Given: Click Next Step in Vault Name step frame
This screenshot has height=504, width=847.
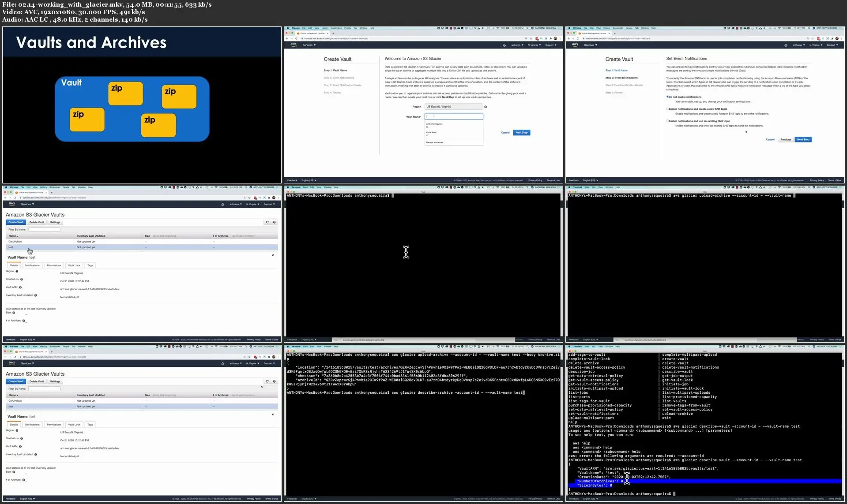Looking at the screenshot, I should tap(521, 132).
